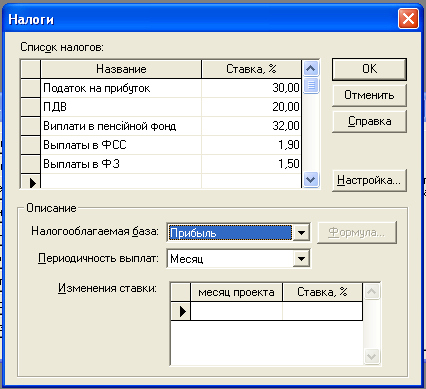Screen dimensions: 426x389
Task: Click the Месяц periodicity field
Action: 230,258
